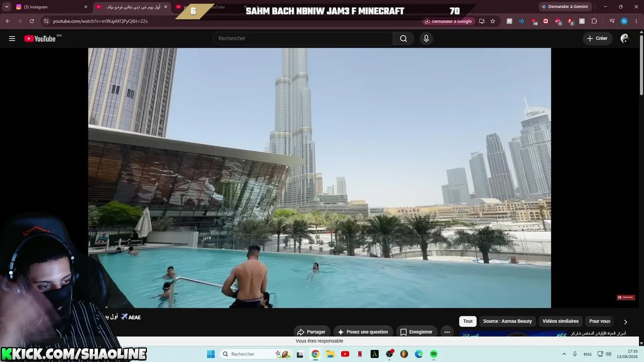The height and width of the screenshot is (362, 644).
Task: Open Task View on the taskbar
Action: [x=300, y=354]
